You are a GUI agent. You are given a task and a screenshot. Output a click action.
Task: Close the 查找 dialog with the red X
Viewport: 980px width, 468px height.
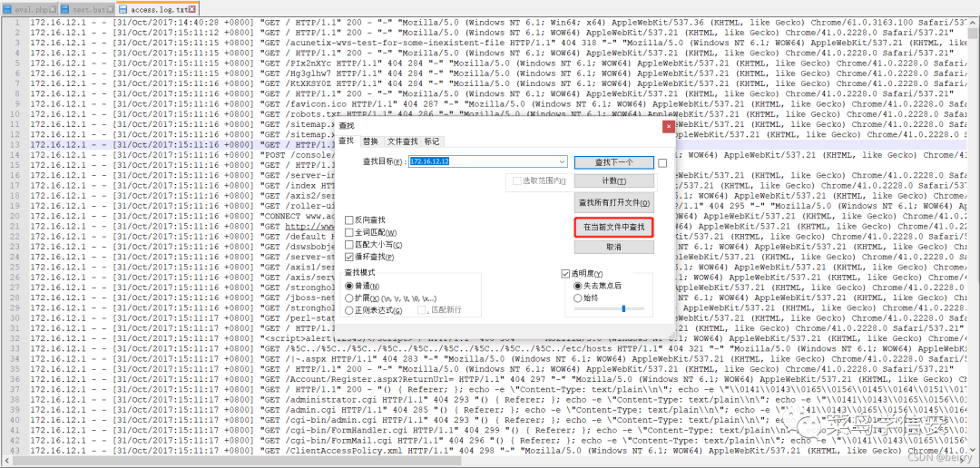click(x=668, y=126)
